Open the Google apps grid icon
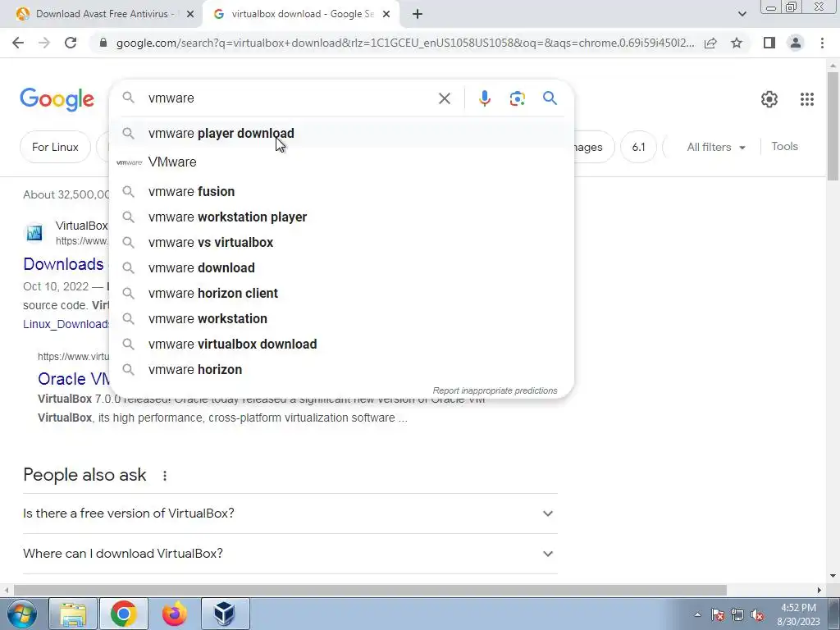 pos(807,99)
